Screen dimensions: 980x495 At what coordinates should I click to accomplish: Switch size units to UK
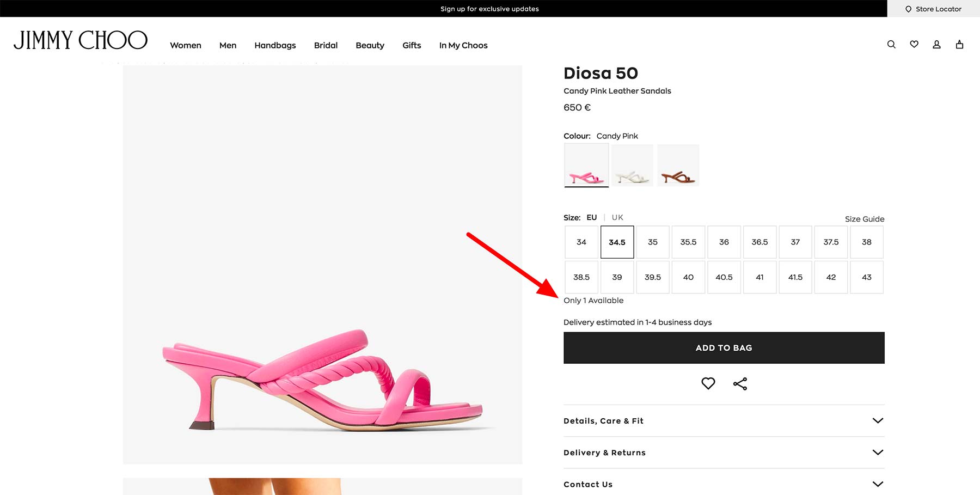pyautogui.click(x=617, y=217)
